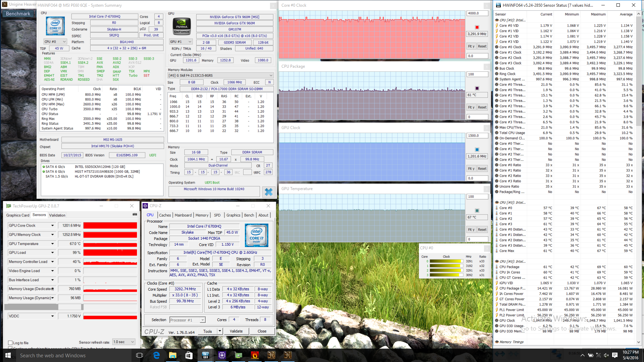Expand GPU Core Clock sensor dropdown
The width and height of the screenshot is (644, 362).
(x=52, y=226)
